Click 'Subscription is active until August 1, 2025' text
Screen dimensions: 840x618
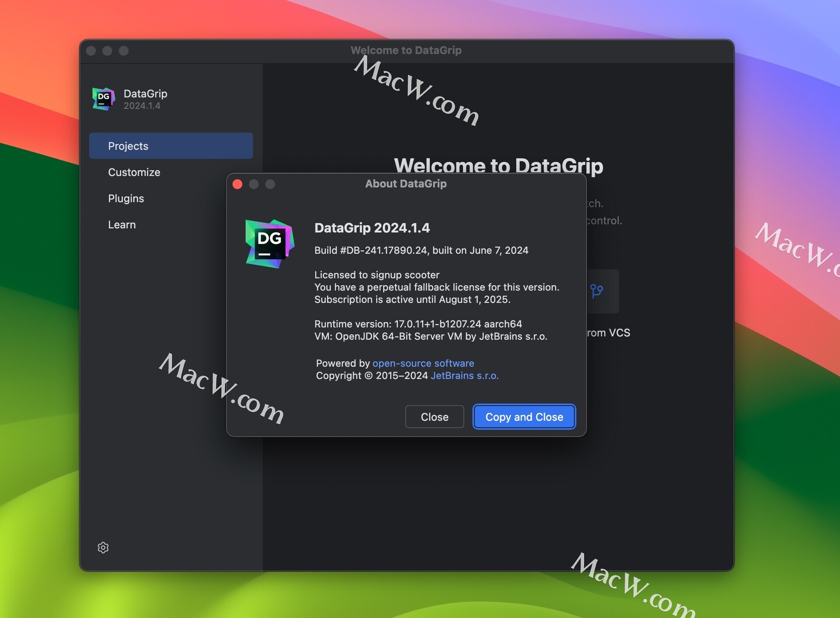[x=413, y=299]
